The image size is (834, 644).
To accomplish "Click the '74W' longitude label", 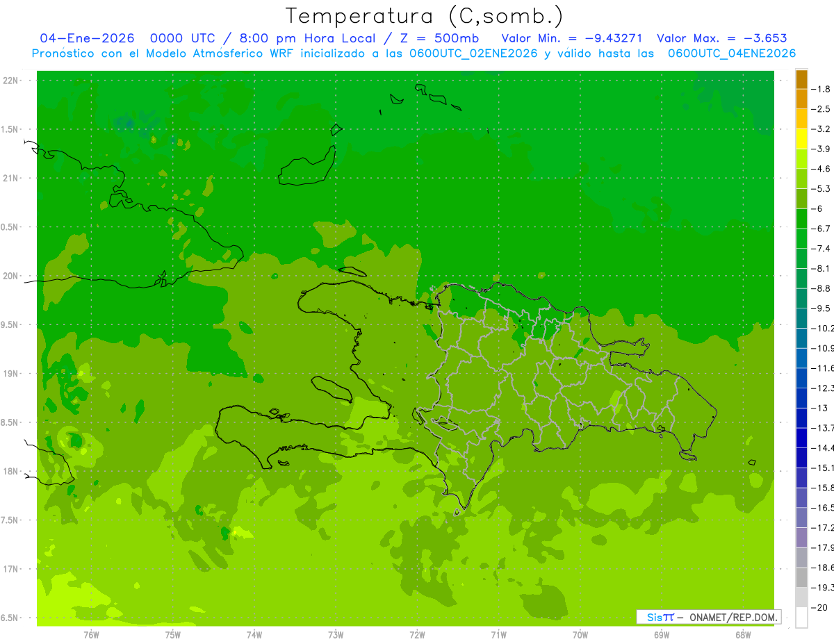I will click(254, 635).
